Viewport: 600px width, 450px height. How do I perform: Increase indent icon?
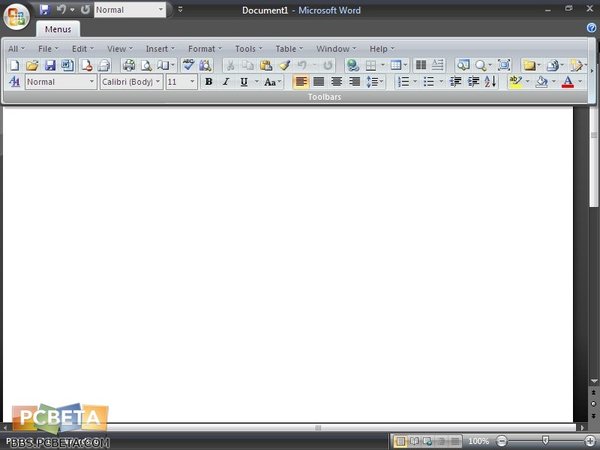(x=473, y=82)
